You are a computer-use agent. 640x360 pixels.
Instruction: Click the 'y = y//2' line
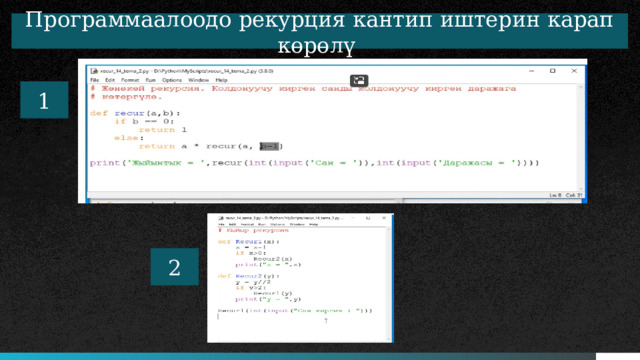click(253, 282)
